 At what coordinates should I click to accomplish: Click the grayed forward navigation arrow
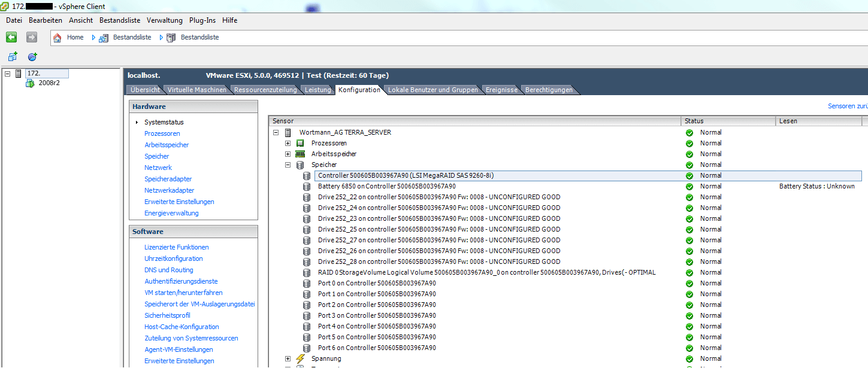(31, 37)
